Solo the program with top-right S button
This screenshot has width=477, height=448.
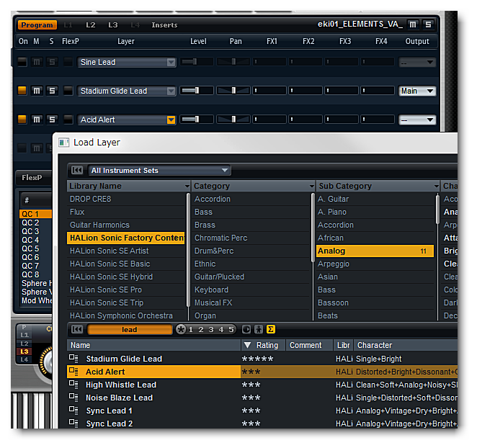coord(428,24)
